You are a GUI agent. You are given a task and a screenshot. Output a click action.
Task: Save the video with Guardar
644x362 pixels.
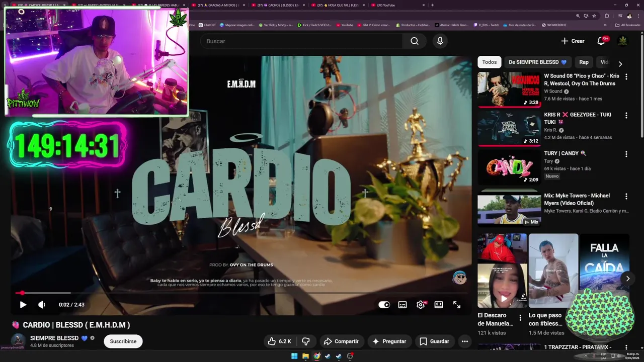(x=434, y=341)
